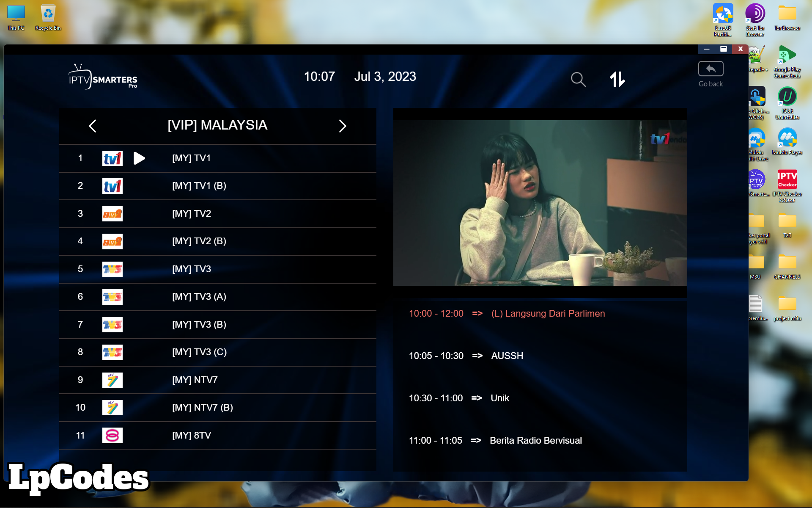Click the Berita Radio Bervisual program entry

tap(535, 441)
